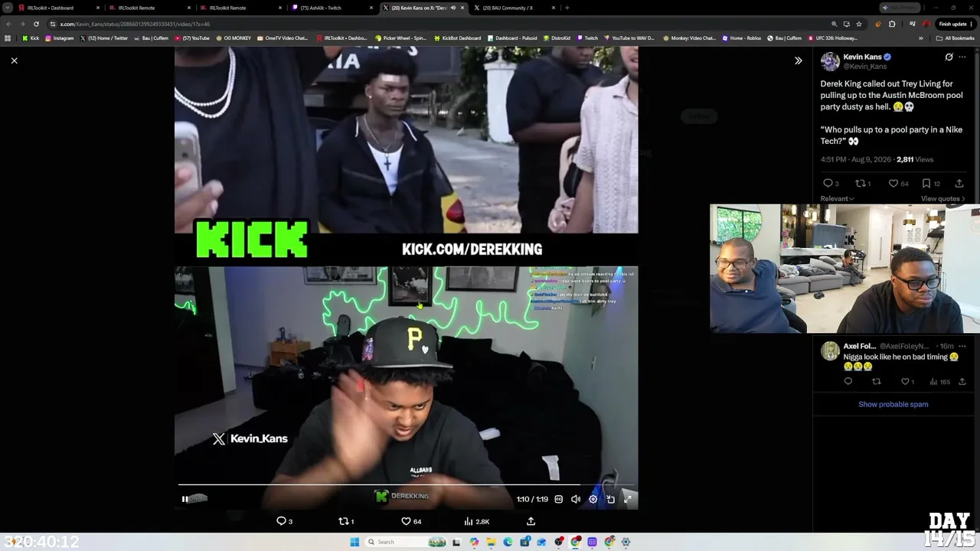980x551 pixels.
Task: Expand video to fullscreen
Action: point(628,499)
